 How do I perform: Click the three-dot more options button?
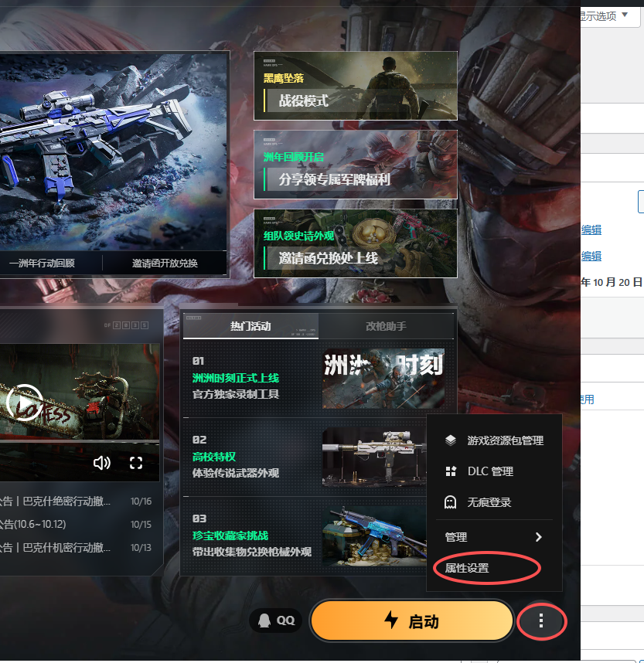(x=541, y=620)
